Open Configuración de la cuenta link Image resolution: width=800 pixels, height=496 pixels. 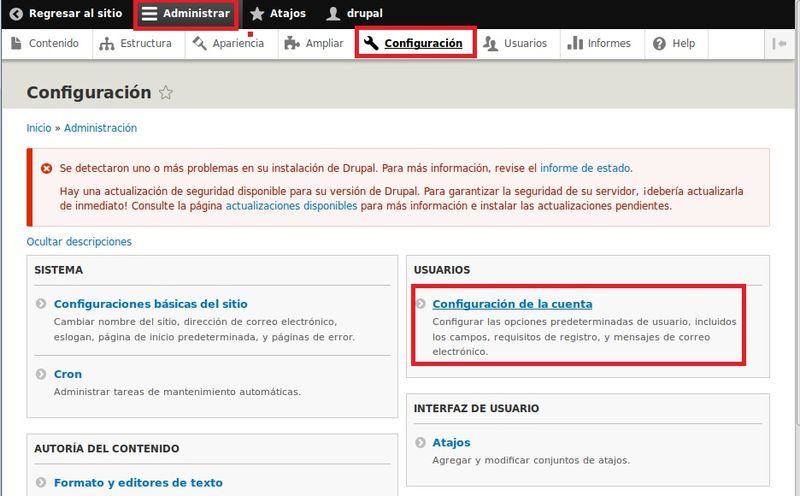coord(512,304)
